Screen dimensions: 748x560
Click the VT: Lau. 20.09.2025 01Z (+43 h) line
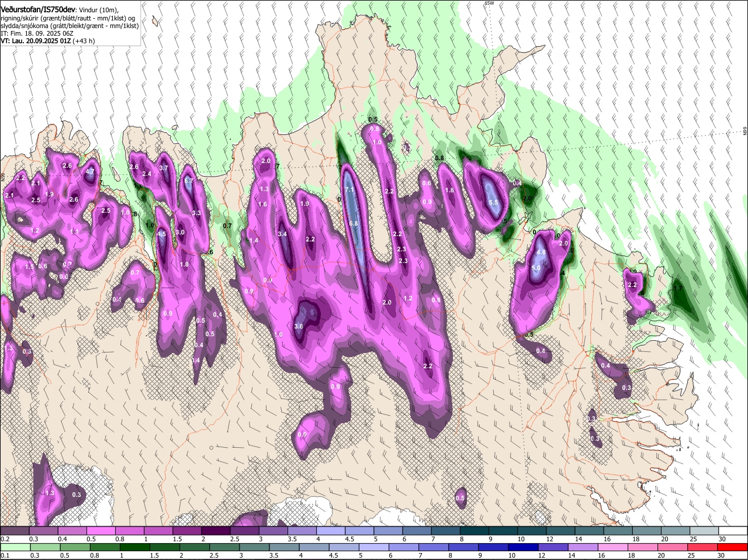click(x=48, y=41)
